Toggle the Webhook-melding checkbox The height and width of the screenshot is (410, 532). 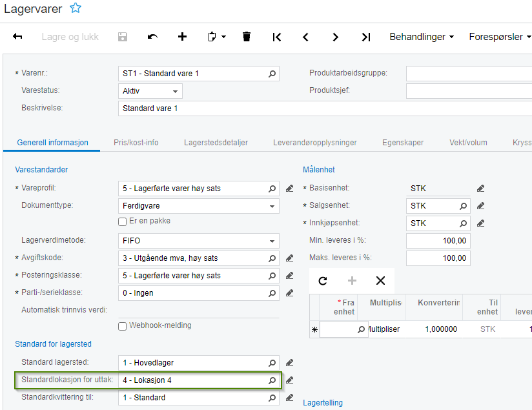[122, 326]
